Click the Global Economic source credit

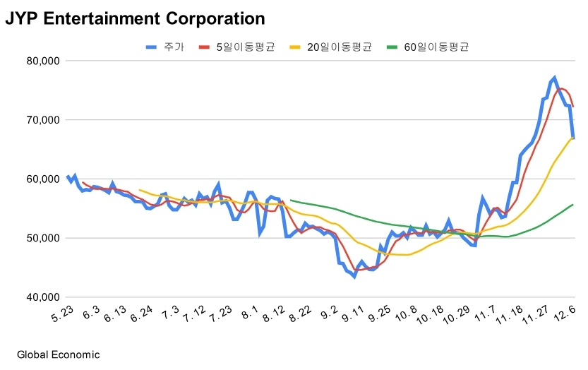click(59, 354)
